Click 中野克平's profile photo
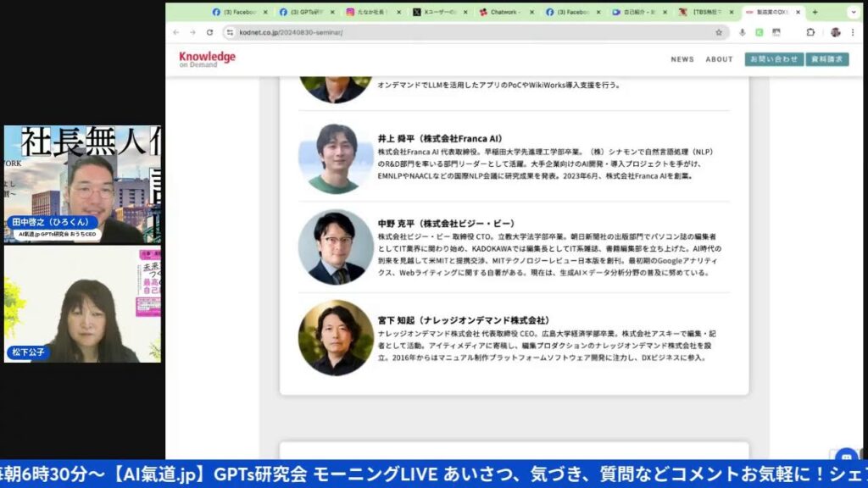Viewport: 868px width, 488px height. [x=335, y=247]
